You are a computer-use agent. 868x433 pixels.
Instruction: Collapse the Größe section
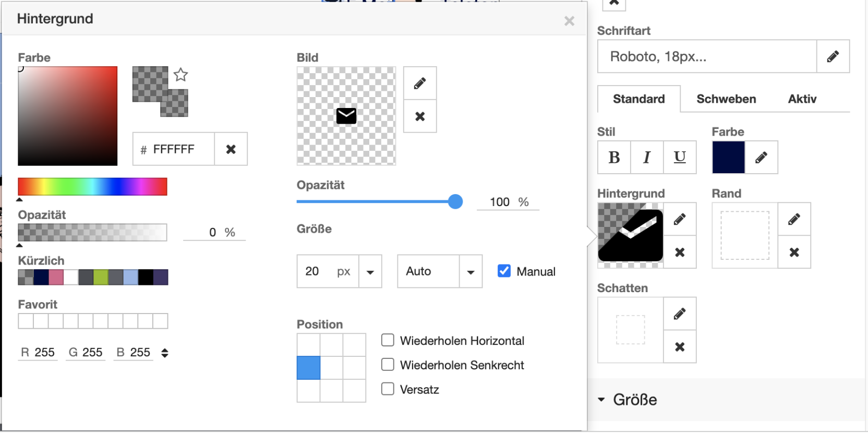[x=601, y=400]
